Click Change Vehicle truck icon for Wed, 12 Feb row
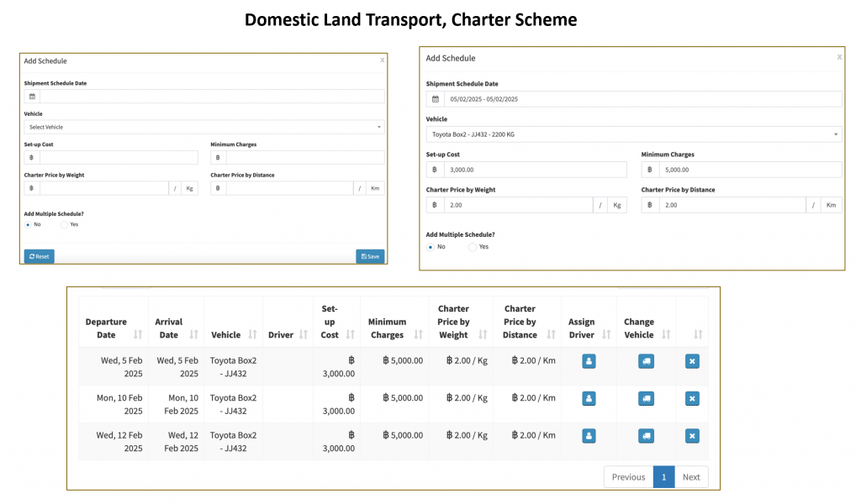The height and width of the screenshot is (504, 861). tap(647, 436)
